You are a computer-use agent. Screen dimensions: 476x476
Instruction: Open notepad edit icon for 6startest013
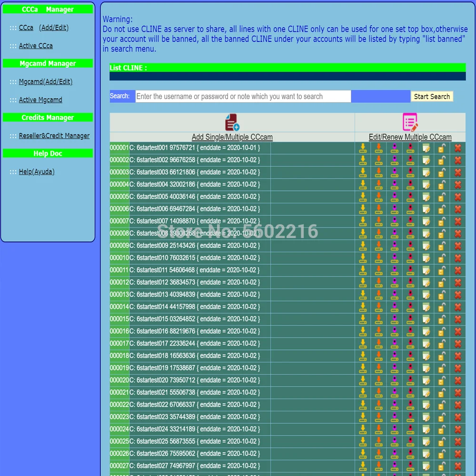click(x=426, y=295)
